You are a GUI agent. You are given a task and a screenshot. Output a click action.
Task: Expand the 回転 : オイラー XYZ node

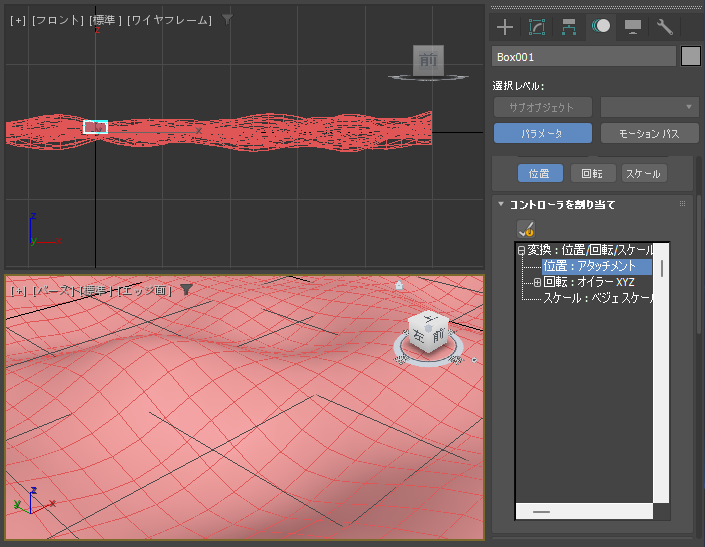(537, 283)
